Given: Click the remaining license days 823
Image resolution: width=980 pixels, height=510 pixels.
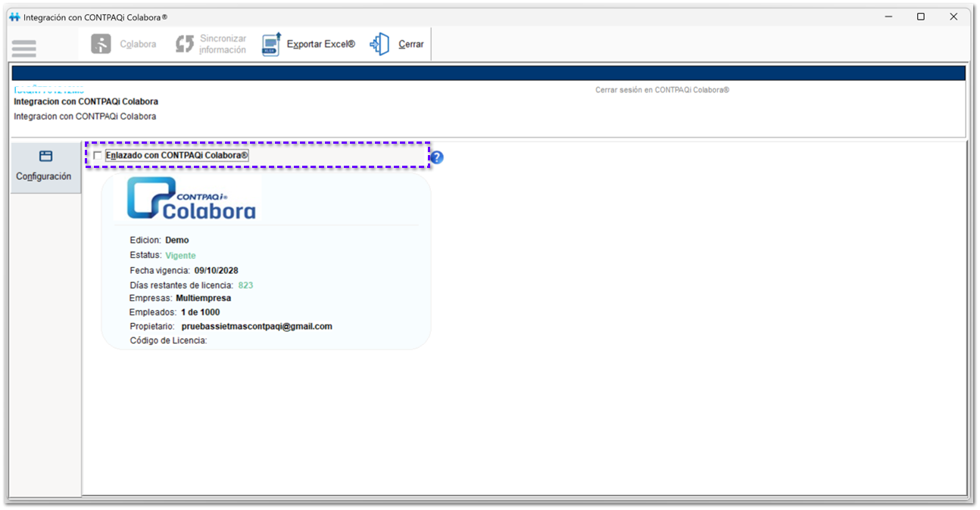Looking at the screenshot, I should [x=245, y=285].
